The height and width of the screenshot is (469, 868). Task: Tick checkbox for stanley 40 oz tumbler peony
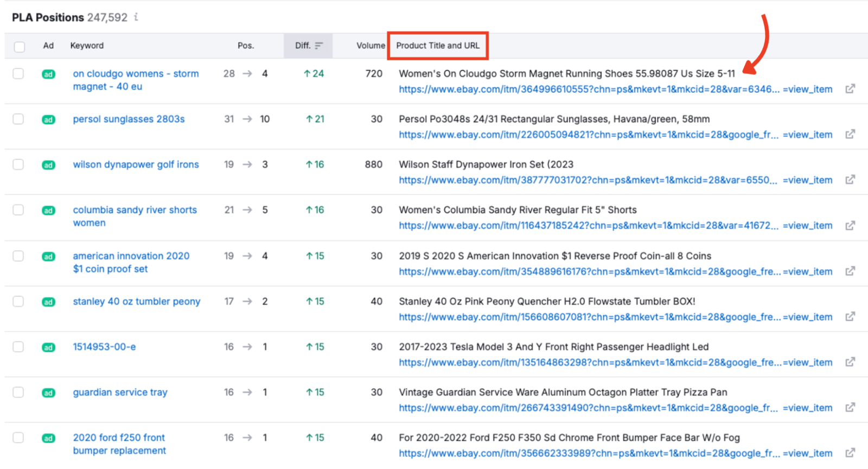click(18, 301)
